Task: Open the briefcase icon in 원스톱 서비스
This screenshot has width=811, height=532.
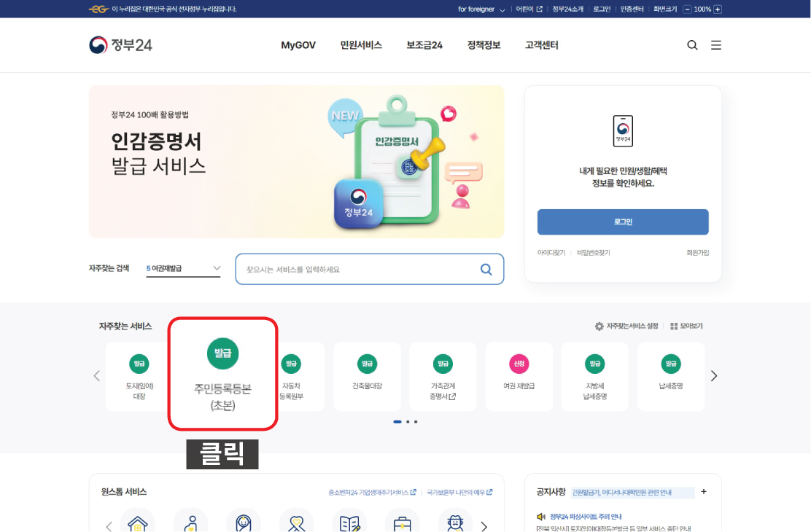Action: pyautogui.click(x=402, y=523)
